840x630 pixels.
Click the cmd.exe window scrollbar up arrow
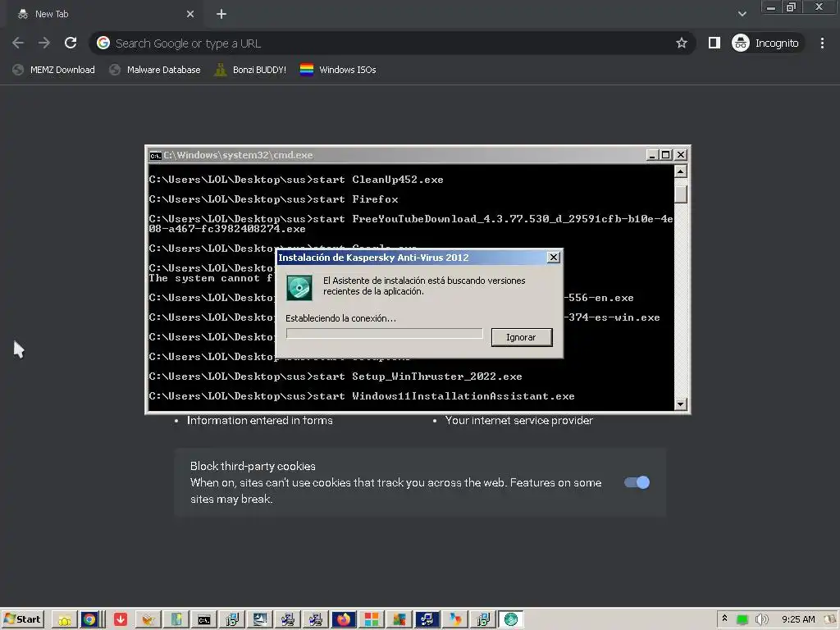pos(680,171)
